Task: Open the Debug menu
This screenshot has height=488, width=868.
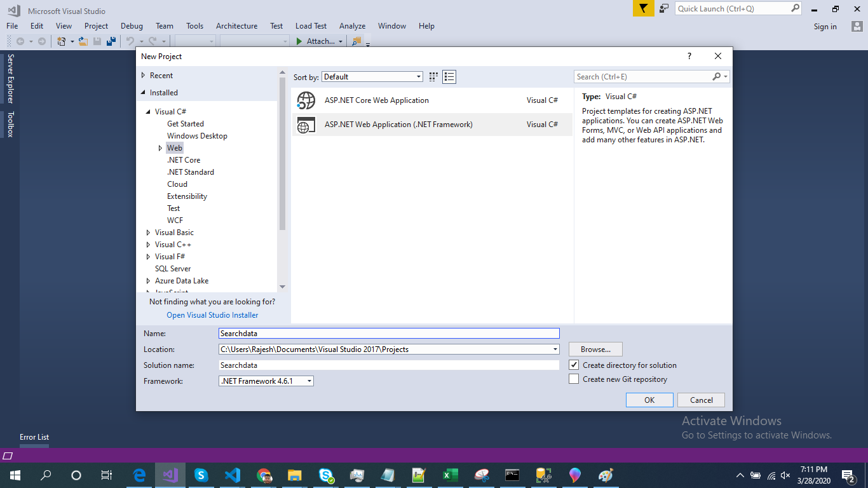Action: point(132,26)
